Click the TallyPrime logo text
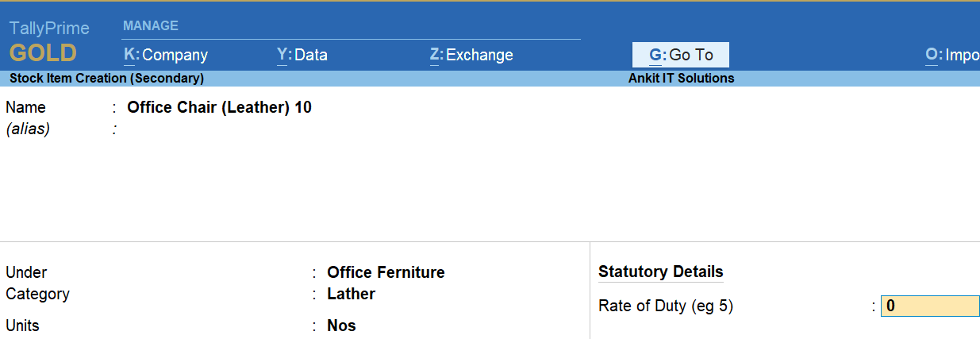The height and width of the screenshot is (339, 980). click(49, 29)
